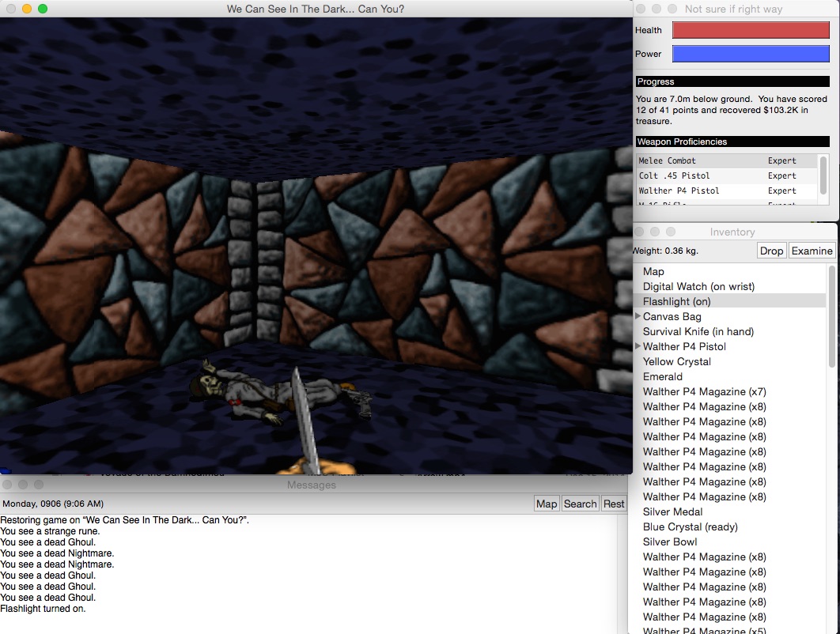Click the Weapon Proficiencies list scrollbar
The height and width of the screenshot is (634, 840).
pyautogui.click(x=823, y=175)
